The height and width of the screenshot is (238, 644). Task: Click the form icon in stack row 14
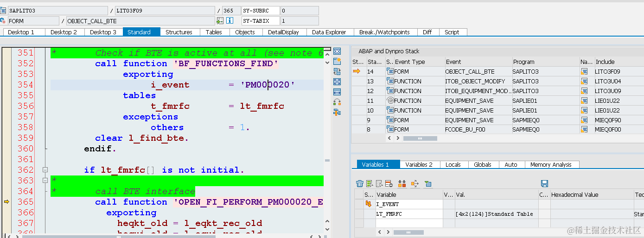point(390,71)
